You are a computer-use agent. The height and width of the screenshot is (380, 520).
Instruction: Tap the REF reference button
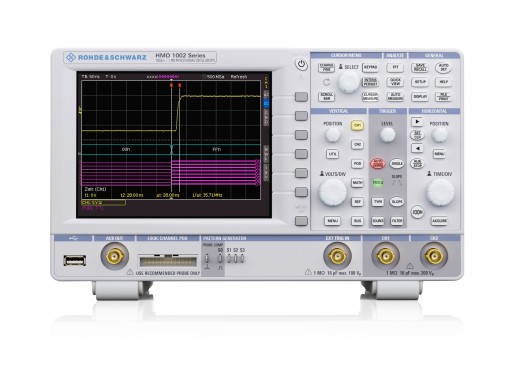(x=357, y=202)
